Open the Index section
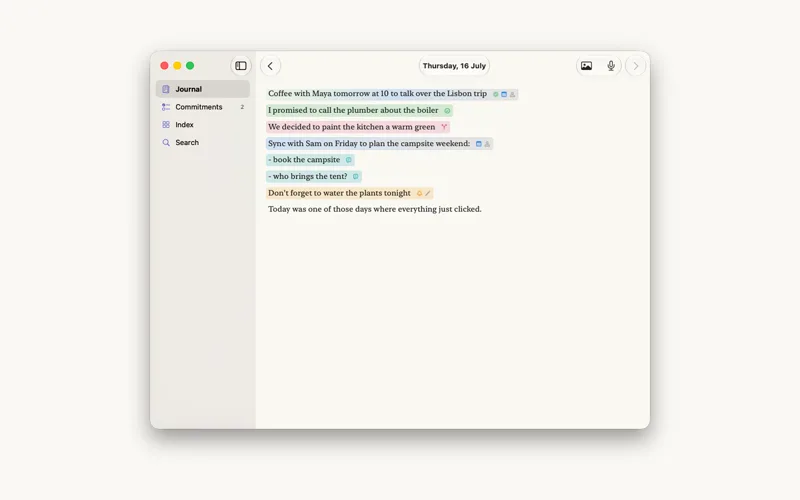The image size is (800, 500). coord(203,124)
